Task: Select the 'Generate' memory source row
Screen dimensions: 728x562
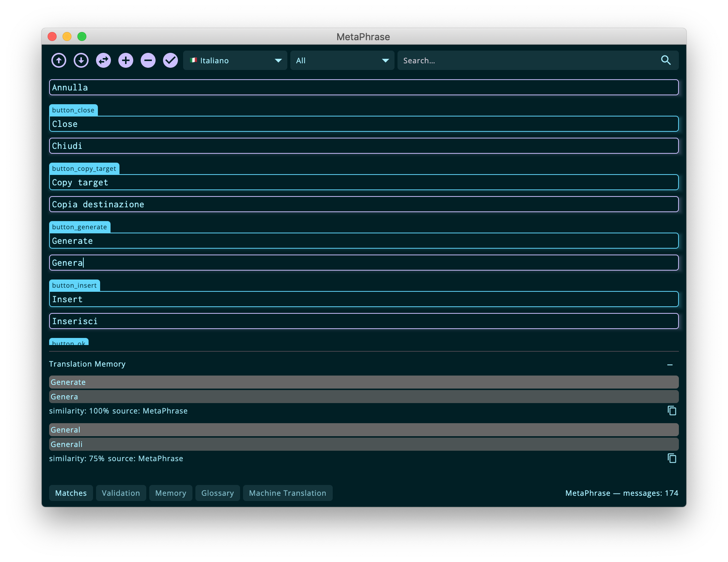Action: pos(364,382)
